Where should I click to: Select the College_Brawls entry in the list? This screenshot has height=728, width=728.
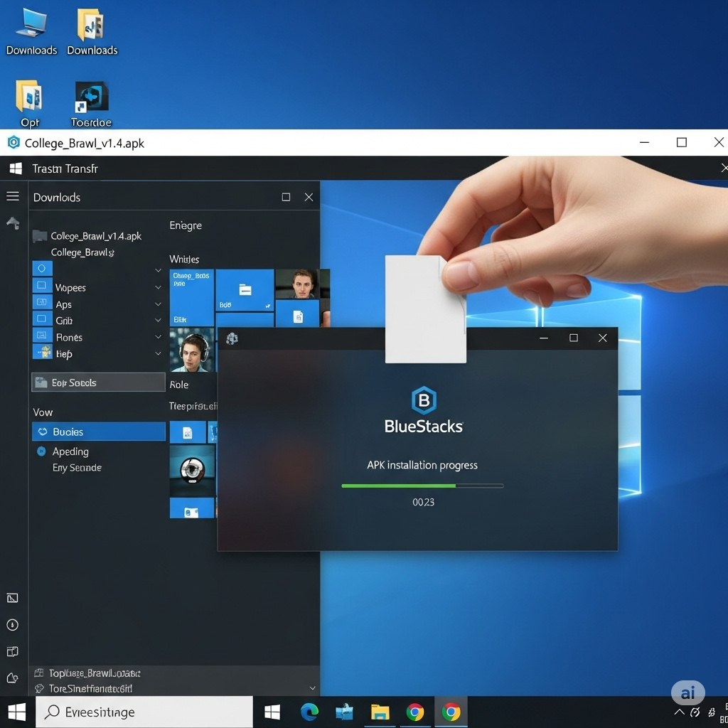coord(82,252)
